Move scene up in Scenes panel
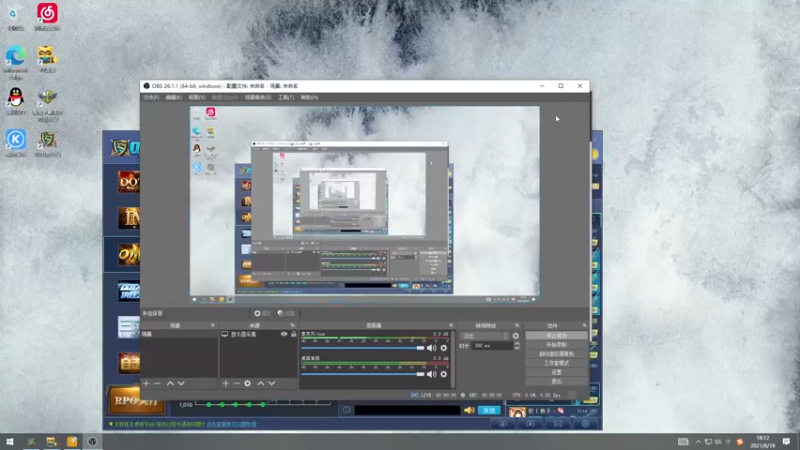Screen dimensions: 800x450 point(170,383)
